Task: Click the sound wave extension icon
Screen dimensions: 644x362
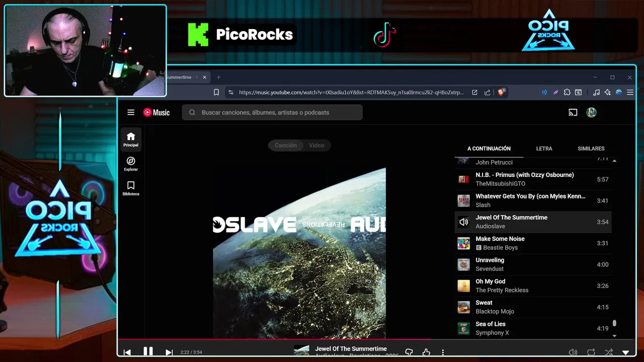Action: [544, 93]
